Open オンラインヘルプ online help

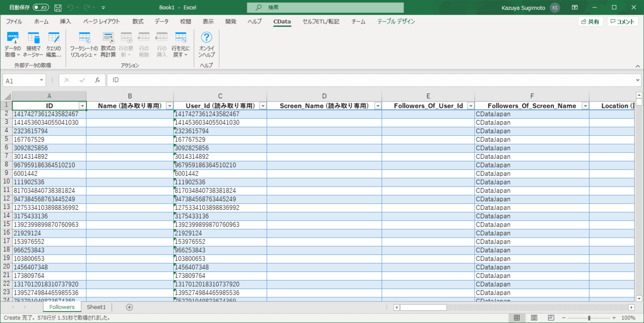click(207, 44)
